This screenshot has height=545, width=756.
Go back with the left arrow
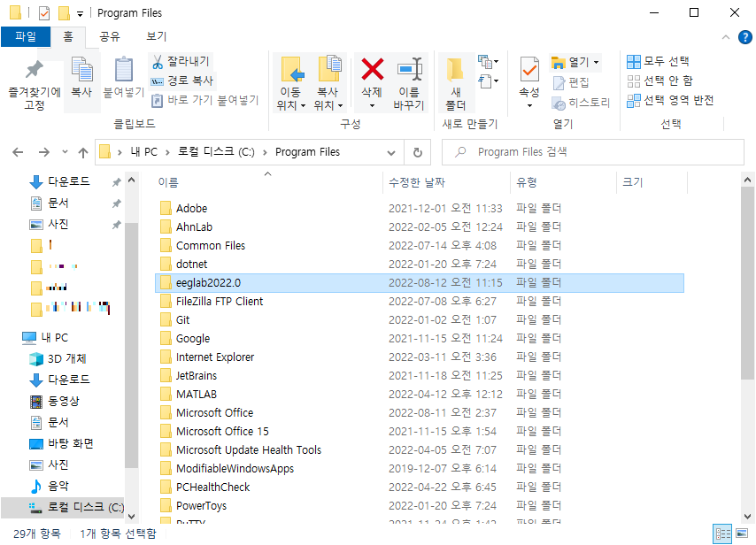[x=18, y=152]
